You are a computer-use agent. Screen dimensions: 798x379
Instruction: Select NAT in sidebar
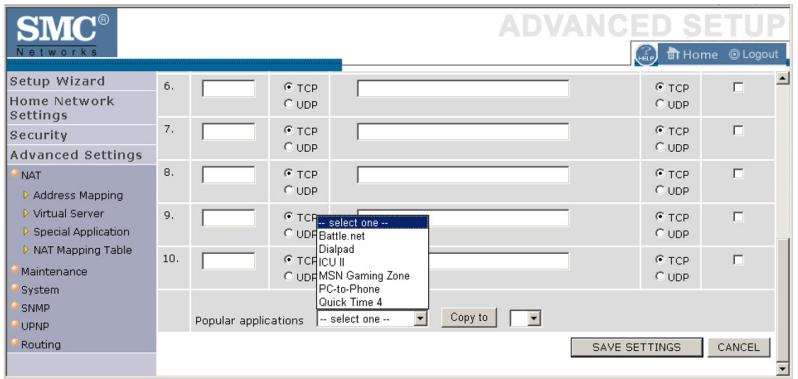(31, 176)
